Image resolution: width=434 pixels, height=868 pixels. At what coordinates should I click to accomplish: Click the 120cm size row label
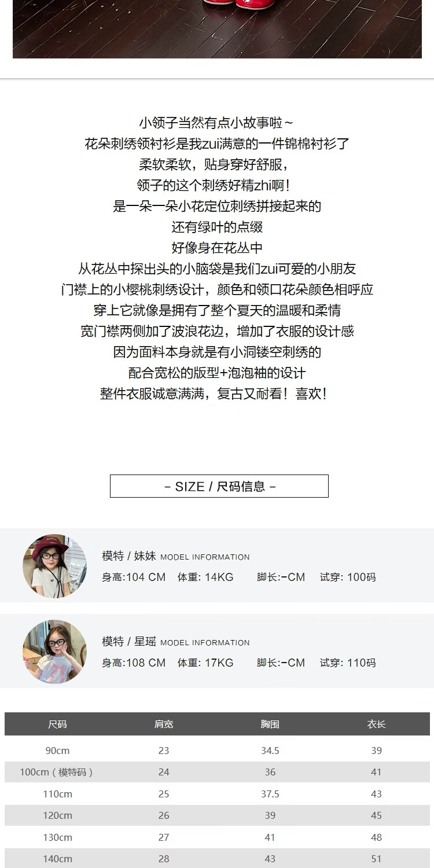[x=57, y=815]
